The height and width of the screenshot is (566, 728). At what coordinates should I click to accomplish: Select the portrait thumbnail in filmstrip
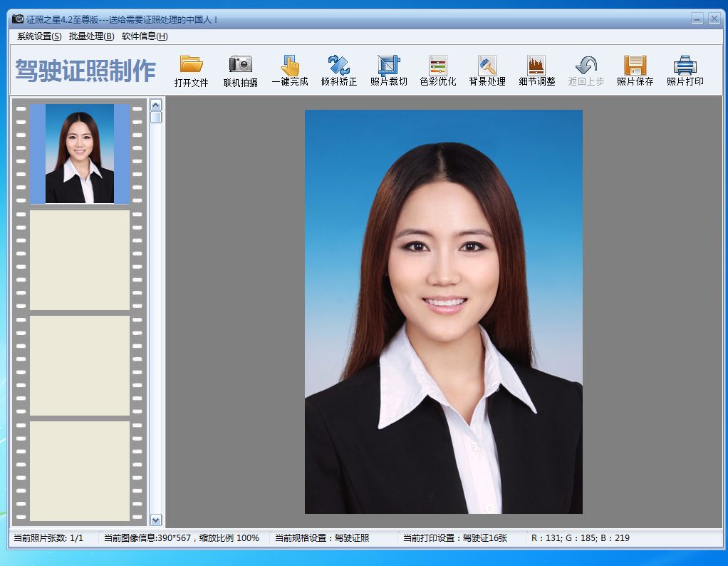[x=80, y=154]
